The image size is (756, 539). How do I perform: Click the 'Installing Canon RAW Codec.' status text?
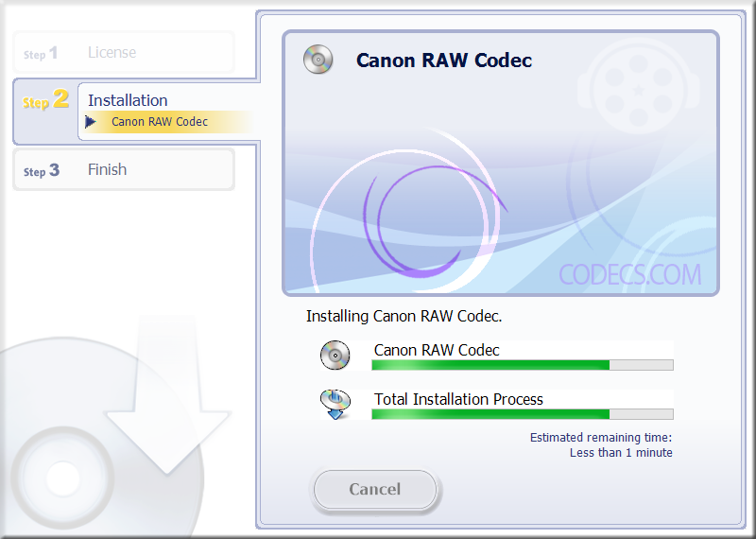click(x=404, y=317)
